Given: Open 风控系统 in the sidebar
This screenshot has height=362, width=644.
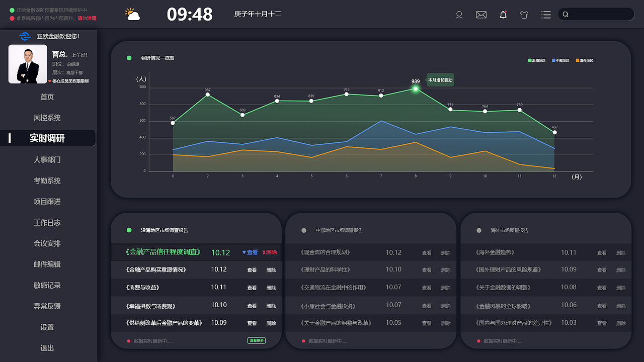Looking at the screenshot, I should (47, 118).
